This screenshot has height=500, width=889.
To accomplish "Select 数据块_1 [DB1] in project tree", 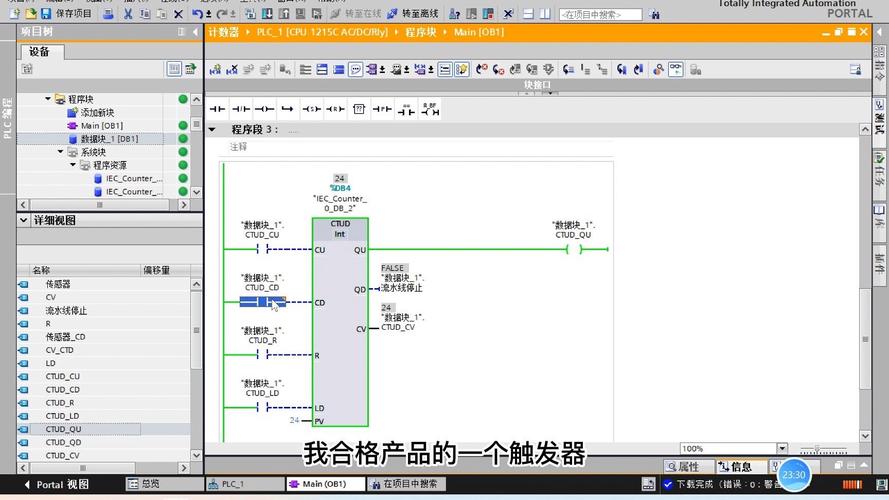I will click(x=109, y=139).
